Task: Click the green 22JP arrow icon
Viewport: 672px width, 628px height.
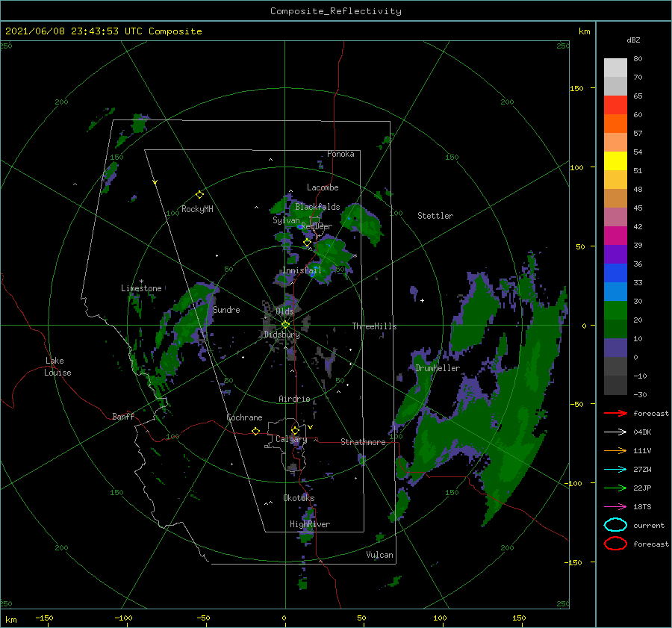Action: [x=615, y=488]
